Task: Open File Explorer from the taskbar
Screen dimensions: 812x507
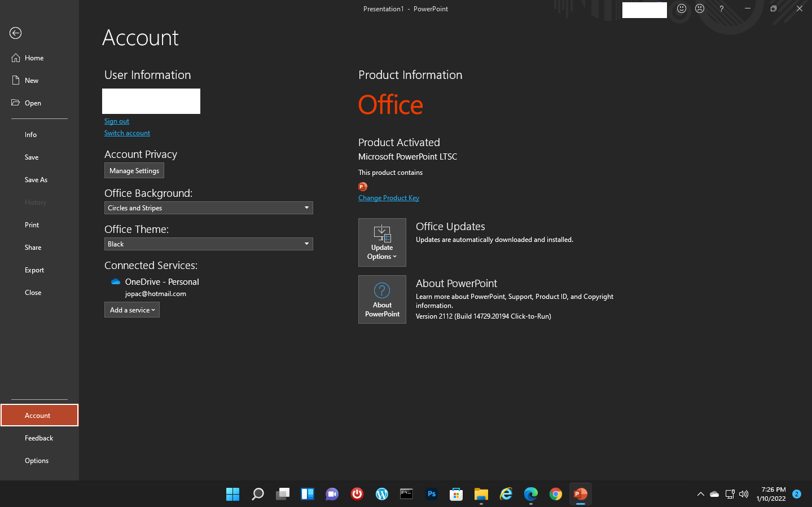Action: tap(481, 494)
